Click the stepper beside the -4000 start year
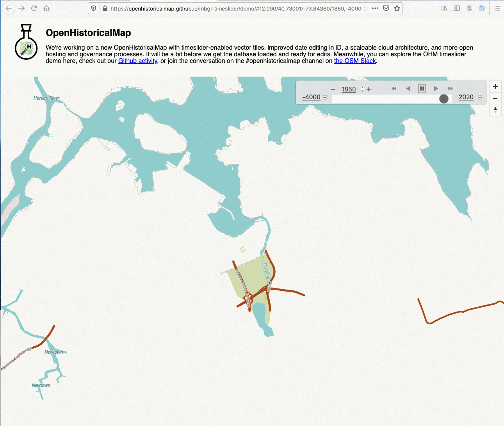This screenshot has height=426, width=504. tap(325, 97)
